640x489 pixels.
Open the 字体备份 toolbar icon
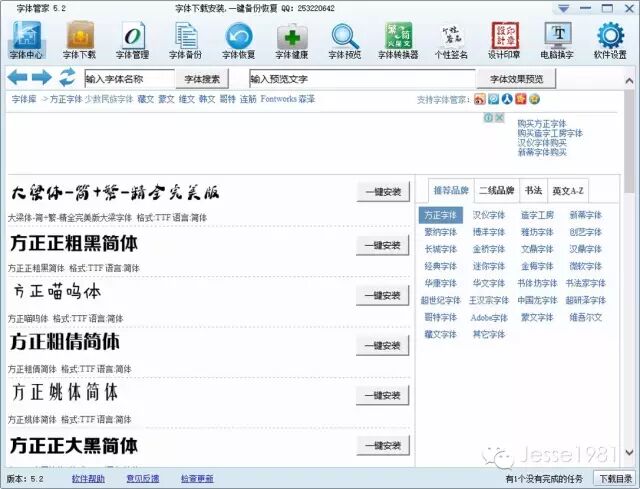pos(185,40)
